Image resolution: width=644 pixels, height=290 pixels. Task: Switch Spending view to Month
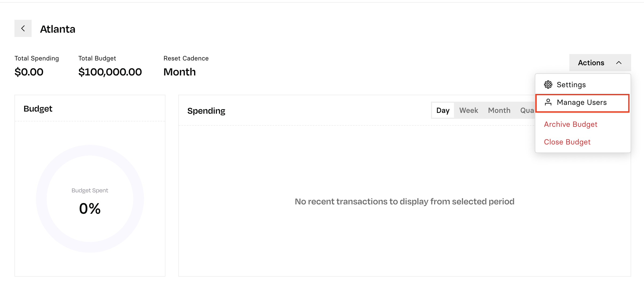[x=499, y=110]
